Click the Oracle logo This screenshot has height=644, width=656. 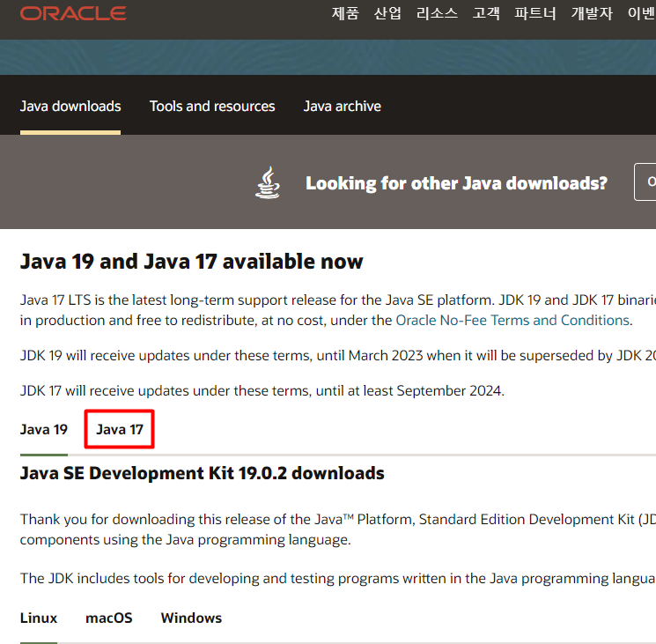[73, 13]
